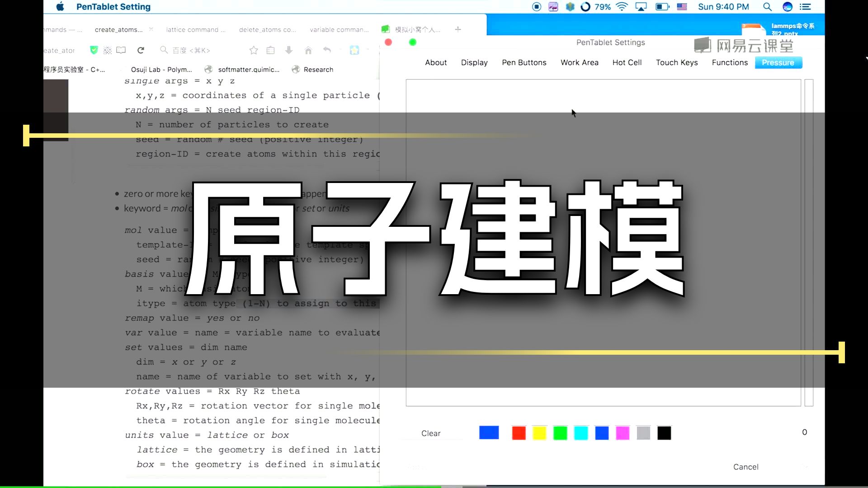Open the Pen Buttons tab

[x=524, y=62]
